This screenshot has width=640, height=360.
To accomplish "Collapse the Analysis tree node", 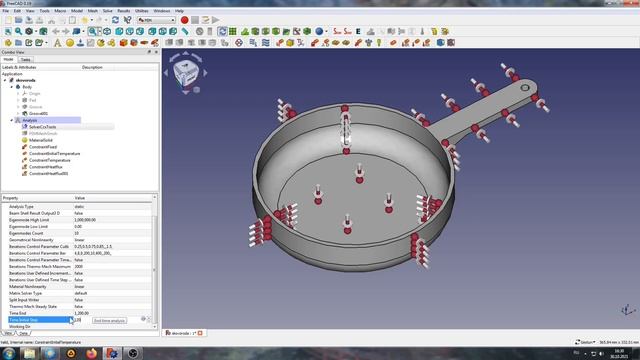I will click(12, 120).
